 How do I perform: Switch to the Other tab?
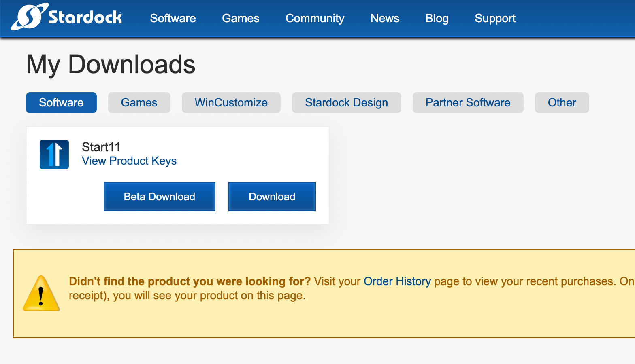pos(562,103)
